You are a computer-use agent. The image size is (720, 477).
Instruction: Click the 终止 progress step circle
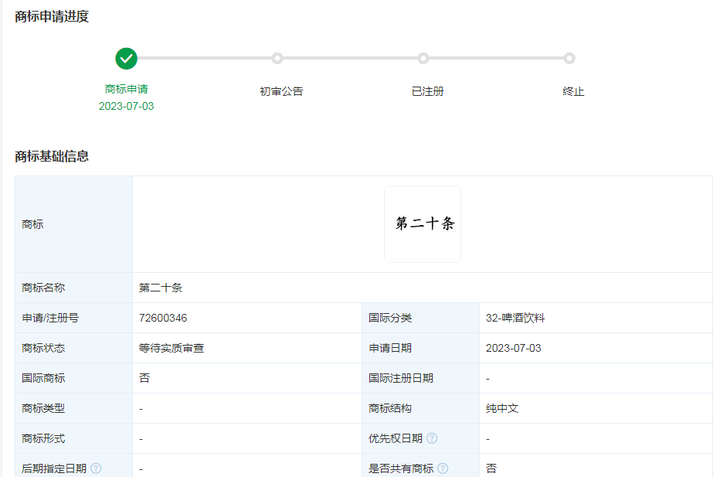[x=569, y=58]
